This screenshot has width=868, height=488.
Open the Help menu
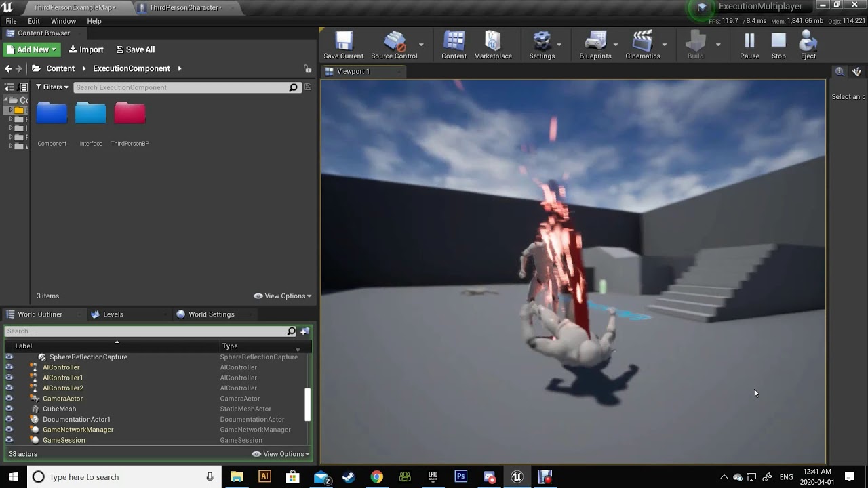pos(94,21)
